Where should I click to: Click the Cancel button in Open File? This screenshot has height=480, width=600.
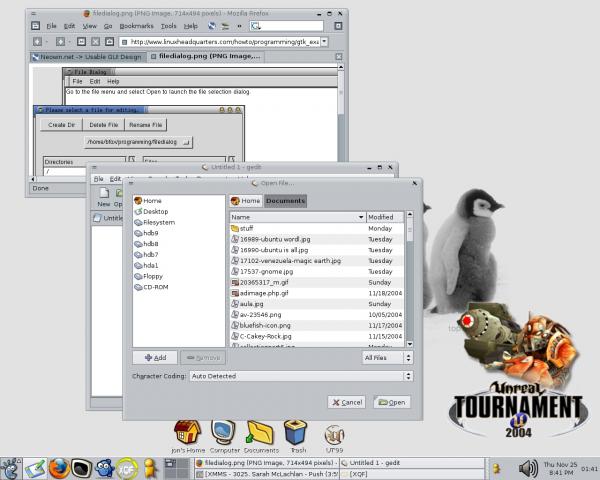pyautogui.click(x=347, y=402)
